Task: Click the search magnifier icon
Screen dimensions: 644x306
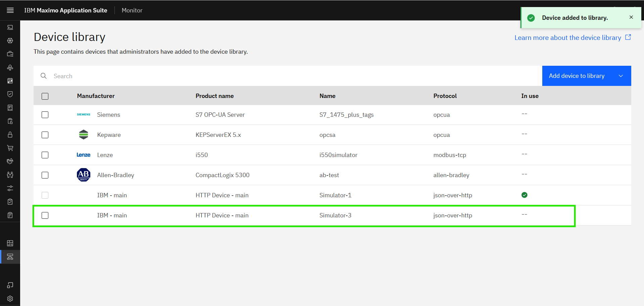Action: (44, 76)
